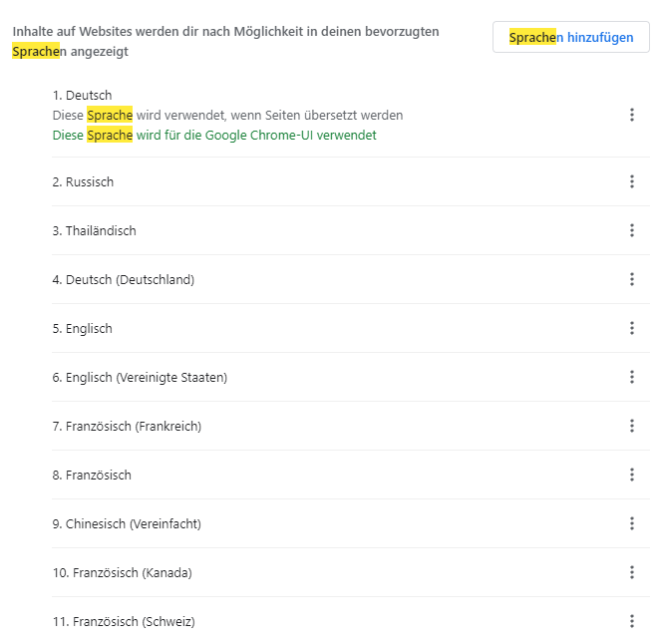Open options for Englisch (Vereinigte Staaten)
658x644 pixels.
tap(631, 377)
